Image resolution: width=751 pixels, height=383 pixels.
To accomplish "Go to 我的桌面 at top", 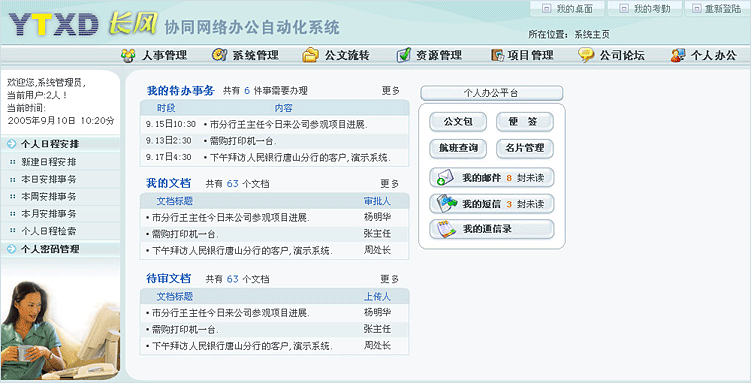I will 568,9.
